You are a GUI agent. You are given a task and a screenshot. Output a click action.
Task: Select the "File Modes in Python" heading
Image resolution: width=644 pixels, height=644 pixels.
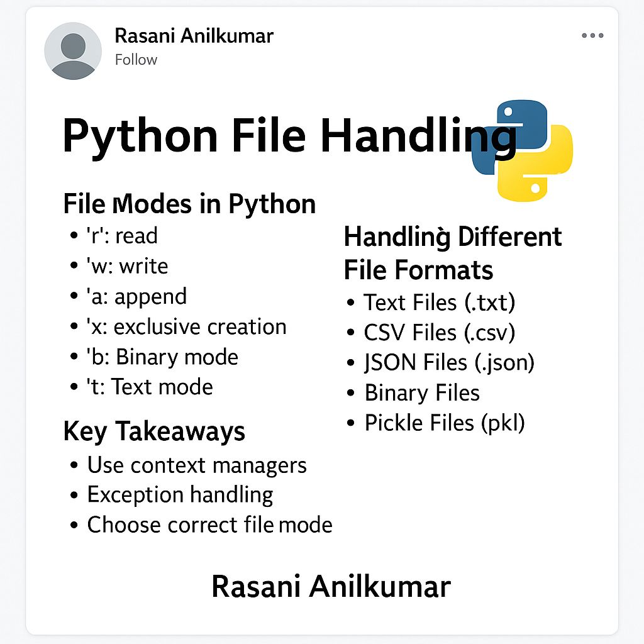tap(189, 204)
